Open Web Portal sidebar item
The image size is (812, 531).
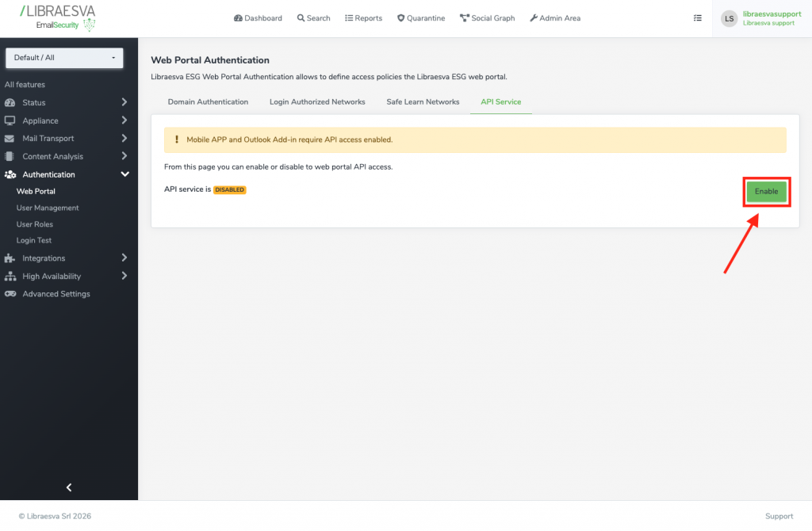[x=36, y=192]
